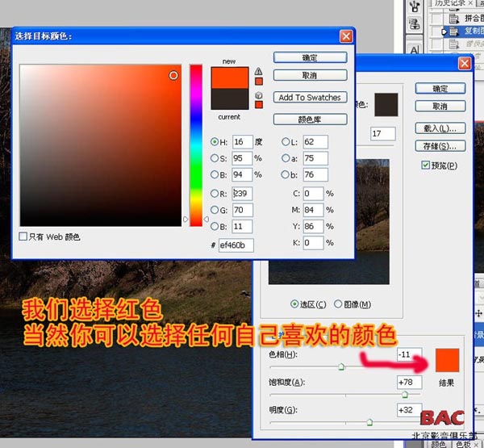This screenshot has width=484, height=448.
Task: Click 确定 in the Replace Color dialog
Action: click(x=440, y=89)
